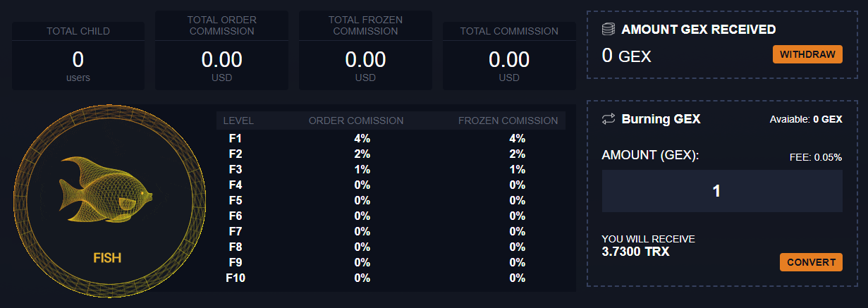The height and width of the screenshot is (308, 868).
Task: Click the TOTAL CHILD stat card
Action: (78, 56)
